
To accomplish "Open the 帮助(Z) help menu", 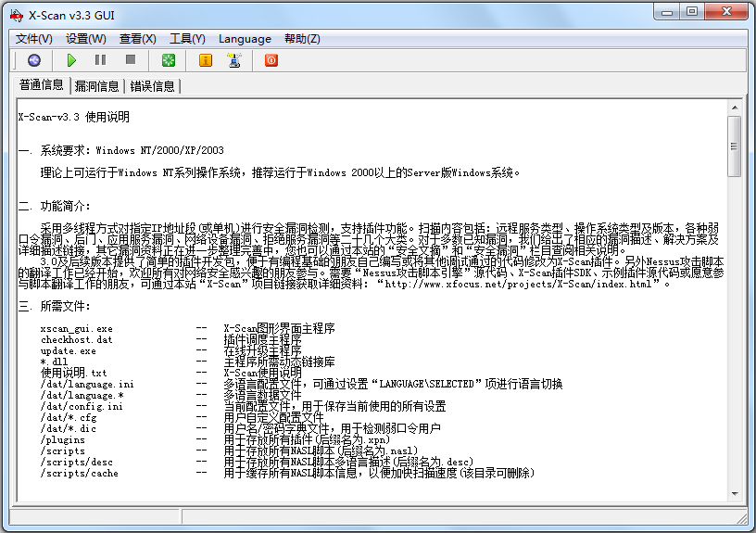I will click(x=302, y=38).
